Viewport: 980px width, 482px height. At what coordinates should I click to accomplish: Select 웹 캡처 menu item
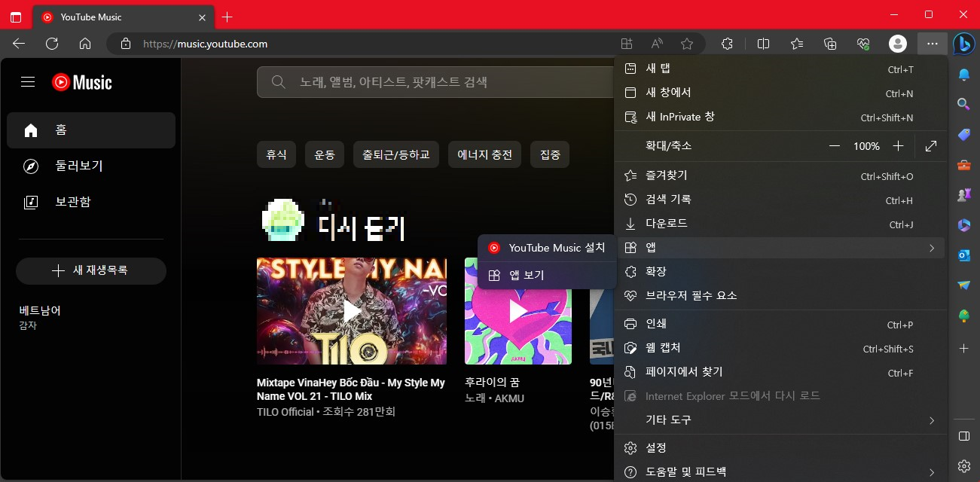pos(780,349)
